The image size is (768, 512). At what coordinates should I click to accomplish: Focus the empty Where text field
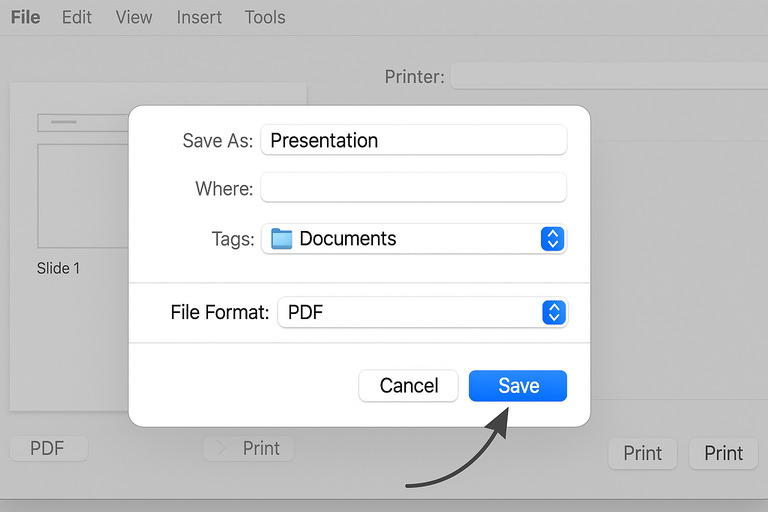coord(413,188)
